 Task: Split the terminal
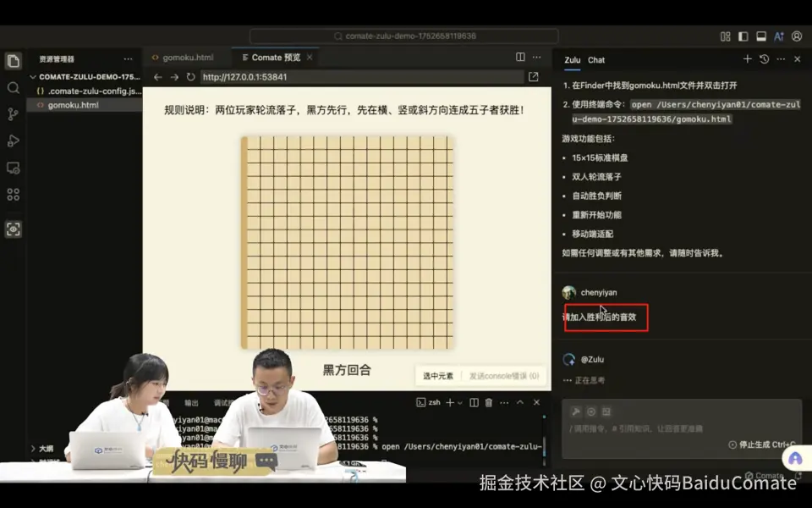point(474,403)
